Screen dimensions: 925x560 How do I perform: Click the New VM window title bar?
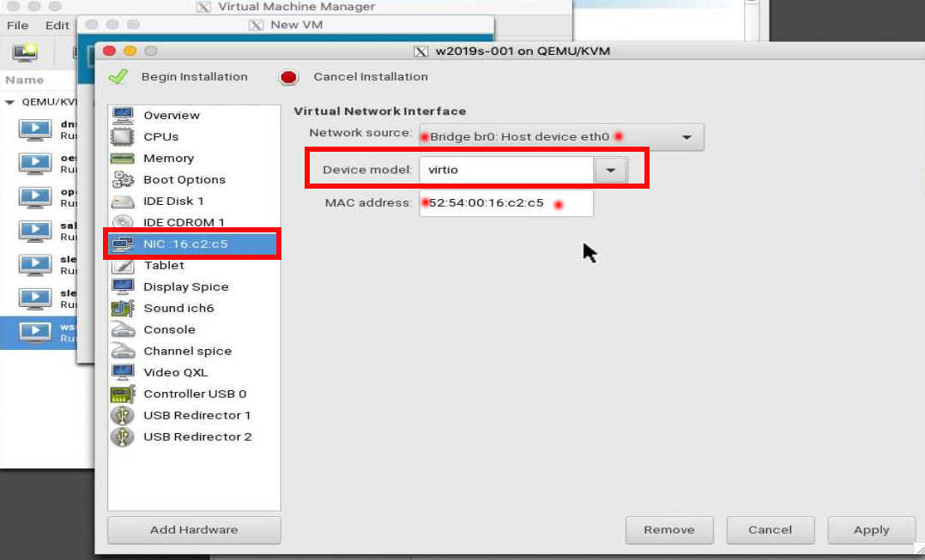point(286,25)
